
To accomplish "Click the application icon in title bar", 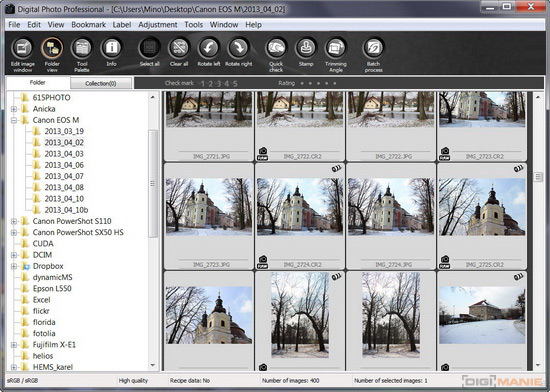I will pos(10,9).
